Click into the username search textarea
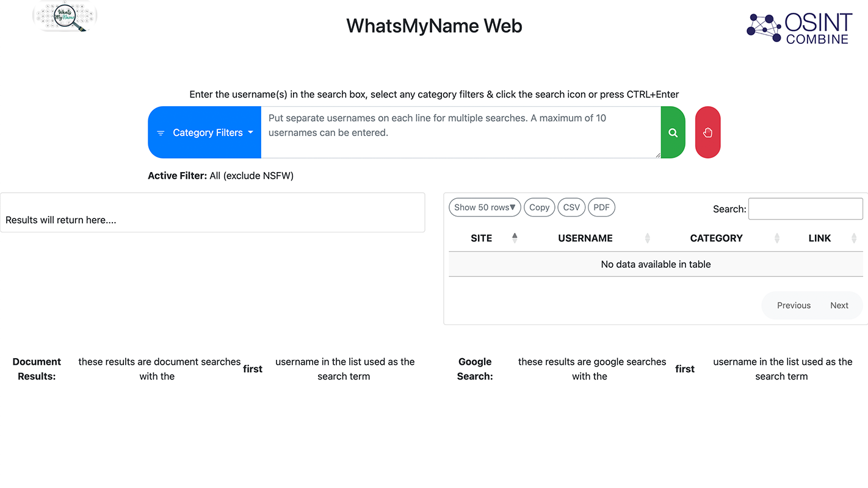Screen dimensions: 868x488 pyautogui.click(x=461, y=132)
